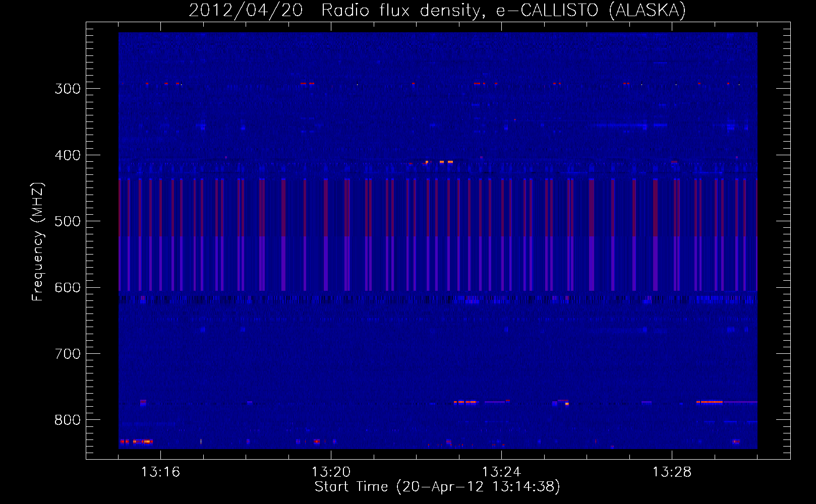Click the 13:20 time tick label
The height and width of the screenshot is (504, 816).
click(331, 472)
